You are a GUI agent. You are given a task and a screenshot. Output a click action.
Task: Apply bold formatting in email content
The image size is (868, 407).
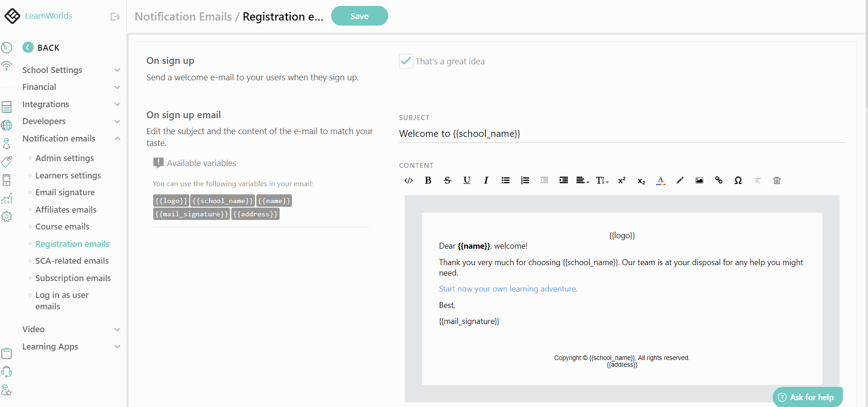(428, 180)
